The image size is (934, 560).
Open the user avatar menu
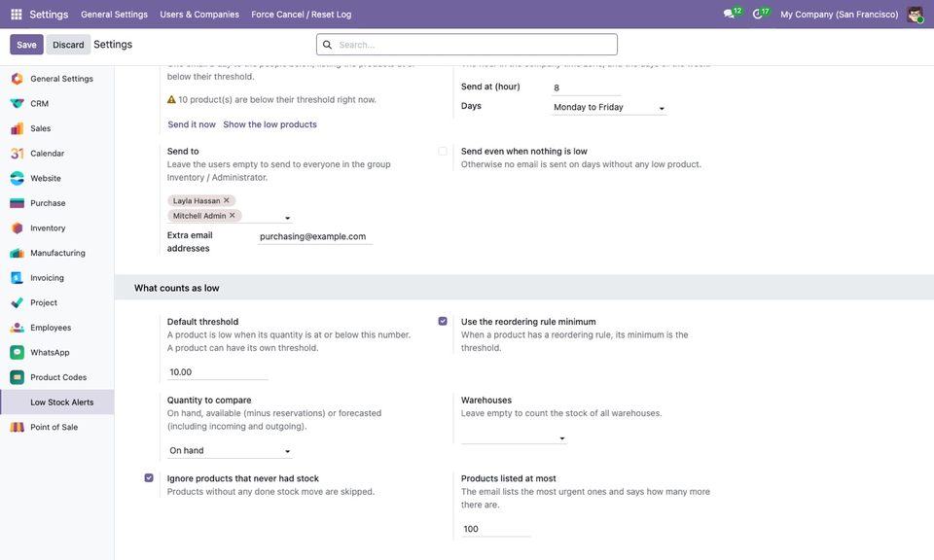coord(915,15)
